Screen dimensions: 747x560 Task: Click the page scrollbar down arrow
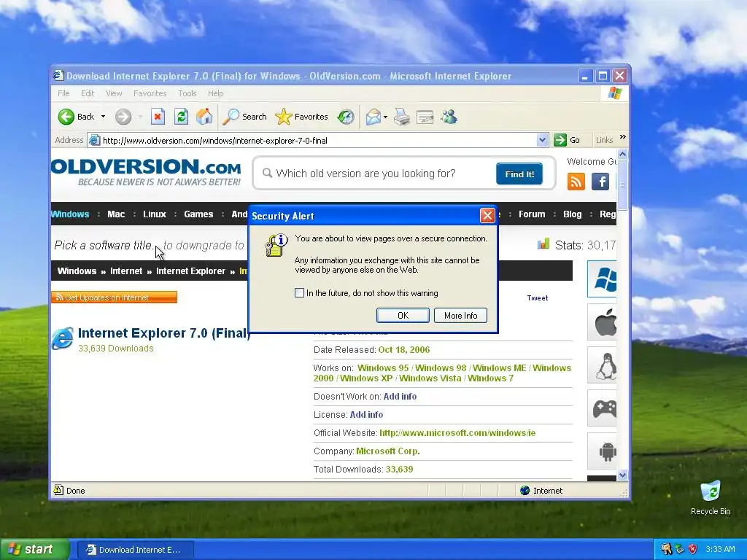[623, 475]
